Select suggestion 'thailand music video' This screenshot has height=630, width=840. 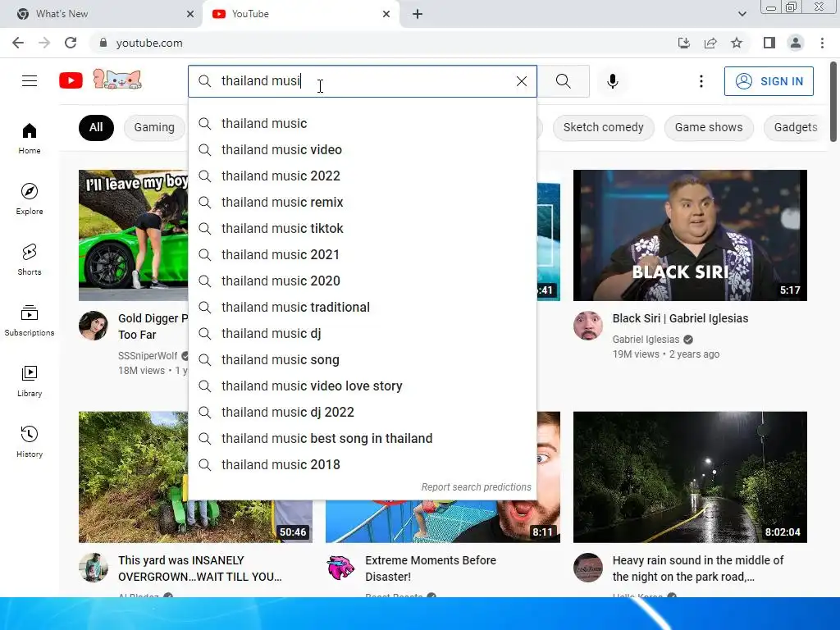(x=363, y=149)
